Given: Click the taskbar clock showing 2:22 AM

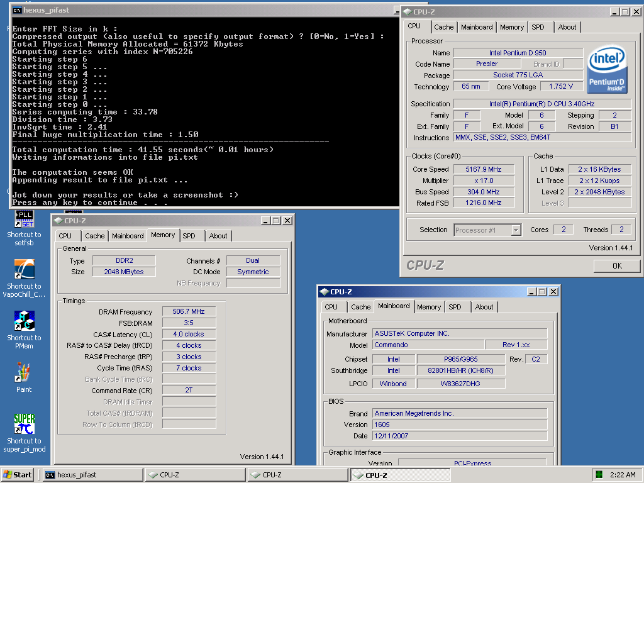Looking at the screenshot, I should pyautogui.click(x=623, y=475).
